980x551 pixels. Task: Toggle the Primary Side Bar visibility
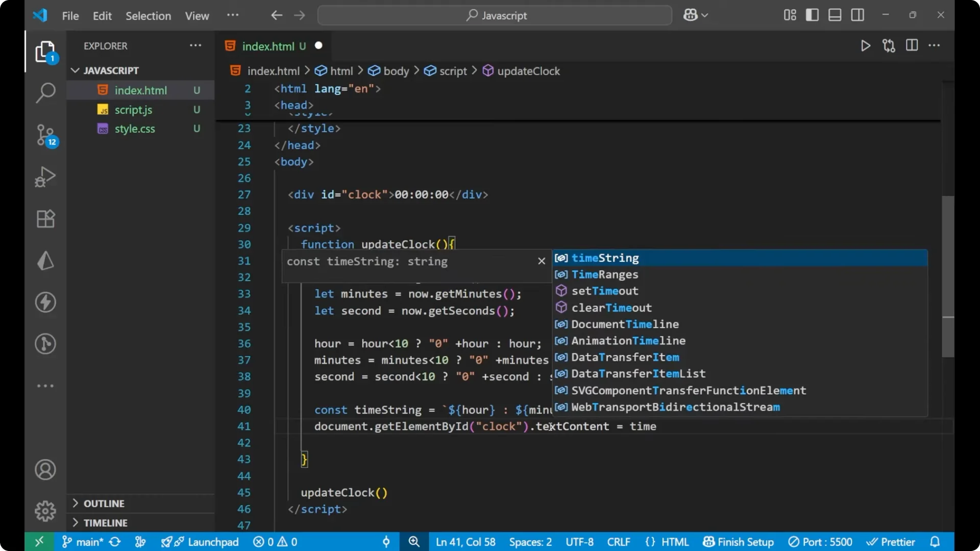pyautogui.click(x=812, y=15)
